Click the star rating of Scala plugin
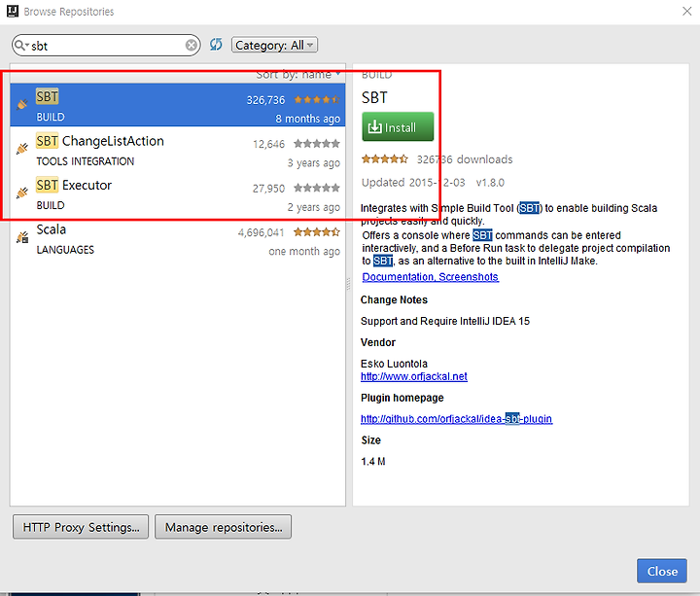700x596 pixels. (x=317, y=231)
